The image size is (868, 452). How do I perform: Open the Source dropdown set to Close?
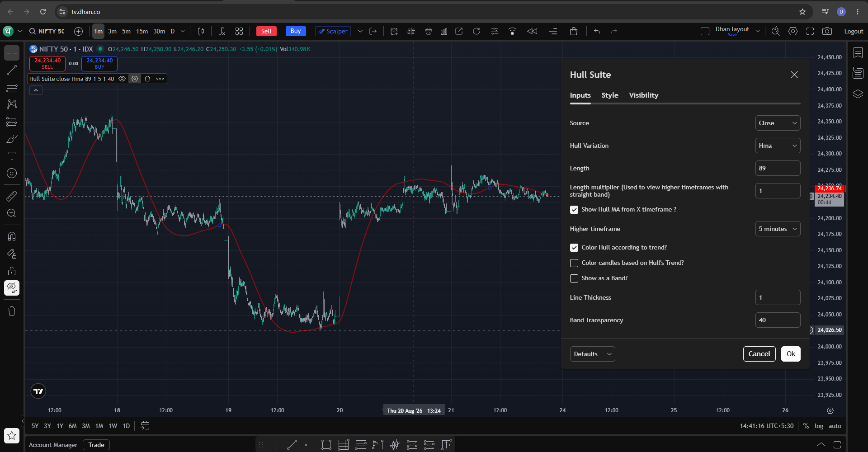[x=778, y=123]
